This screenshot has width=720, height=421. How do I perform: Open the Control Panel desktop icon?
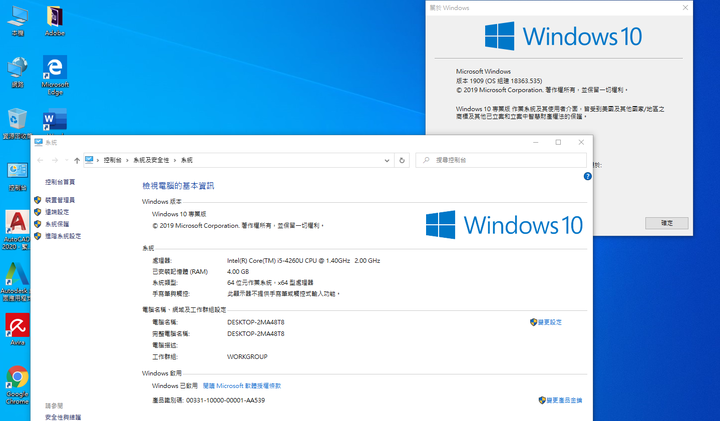click(17, 176)
